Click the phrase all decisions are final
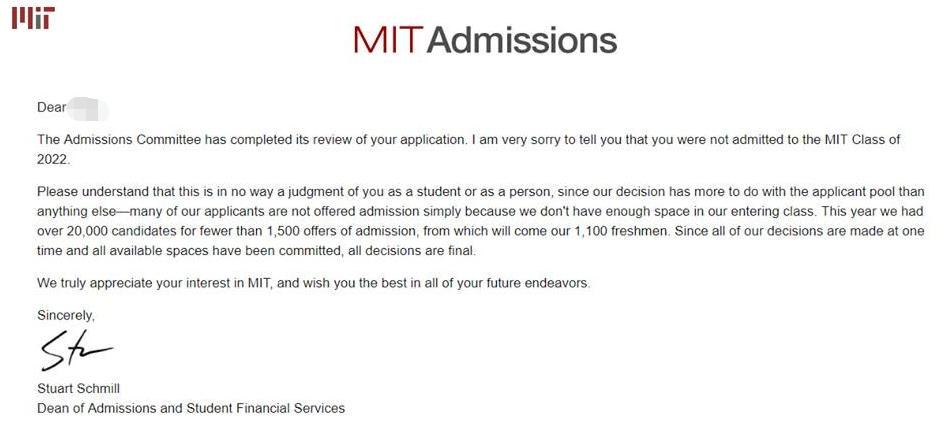This screenshot has height=434, width=945. pyautogui.click(x=412, y=251)
